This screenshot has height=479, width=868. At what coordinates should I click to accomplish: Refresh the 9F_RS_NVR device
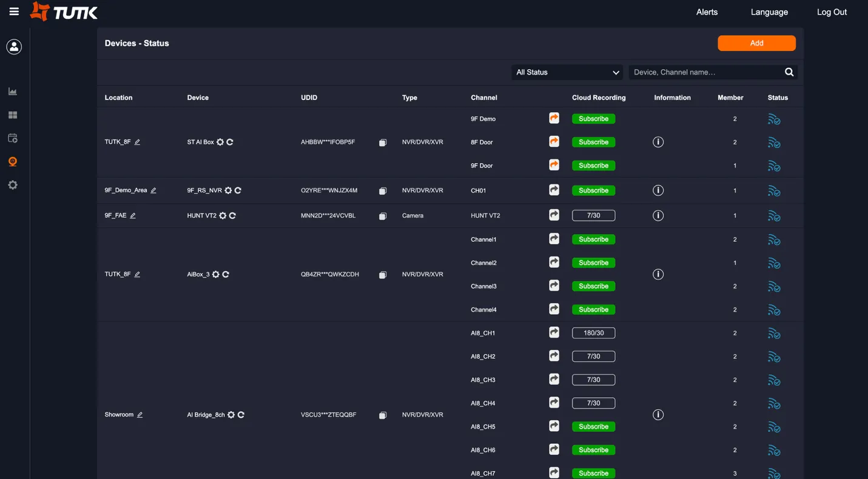(237, 190)
